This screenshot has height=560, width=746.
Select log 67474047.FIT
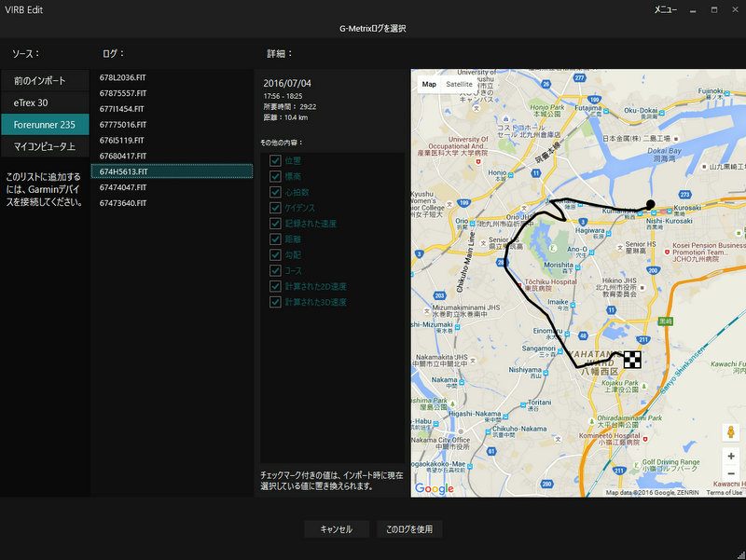172,187
